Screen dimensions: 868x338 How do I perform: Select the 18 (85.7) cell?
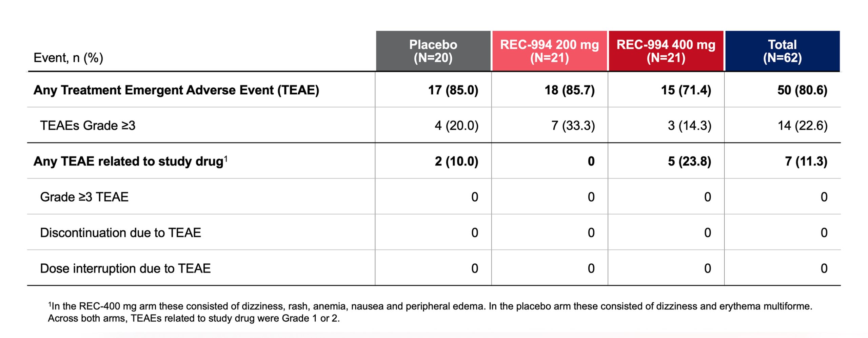[570, 90]
